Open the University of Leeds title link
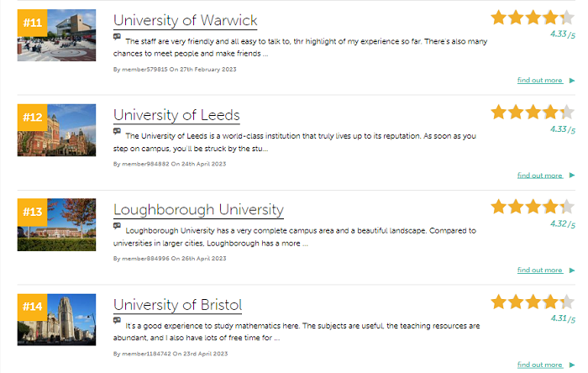Screen dimensions: 588x373 [x=176, y=115]
